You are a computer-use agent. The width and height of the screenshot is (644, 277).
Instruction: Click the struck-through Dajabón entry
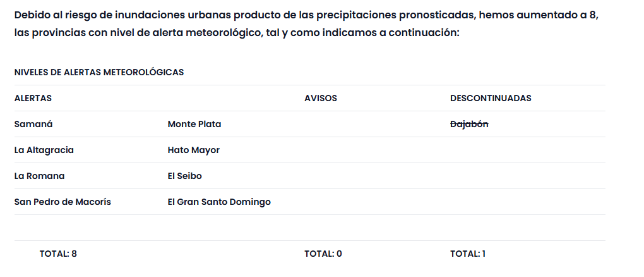click(469, 125)
